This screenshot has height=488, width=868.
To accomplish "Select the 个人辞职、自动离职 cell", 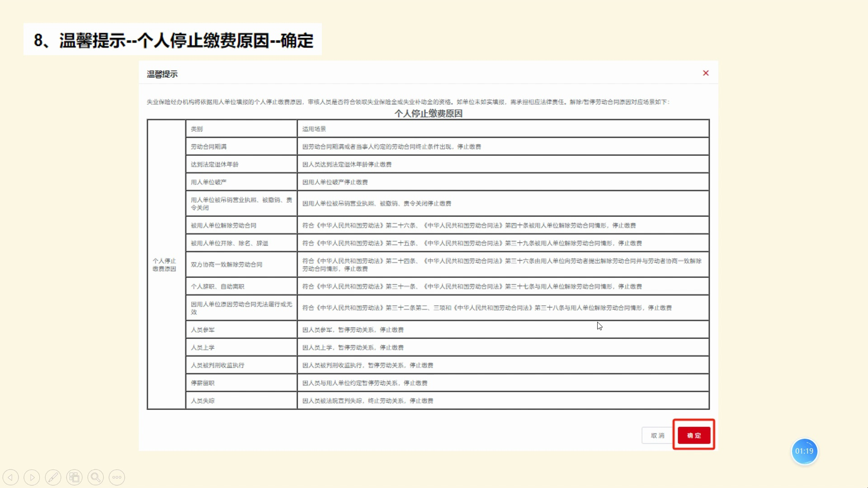I will tap(241, 286).
